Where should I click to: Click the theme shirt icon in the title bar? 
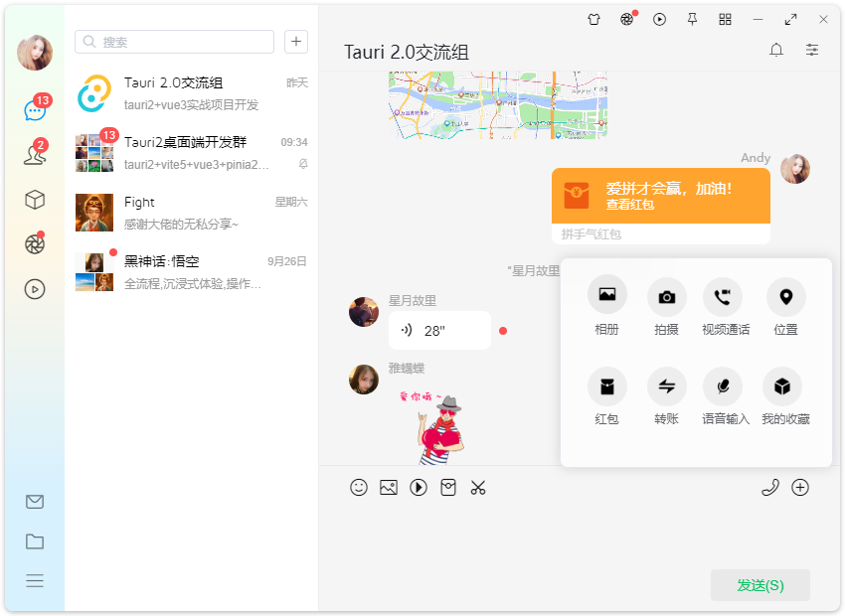tap(593, 19)
